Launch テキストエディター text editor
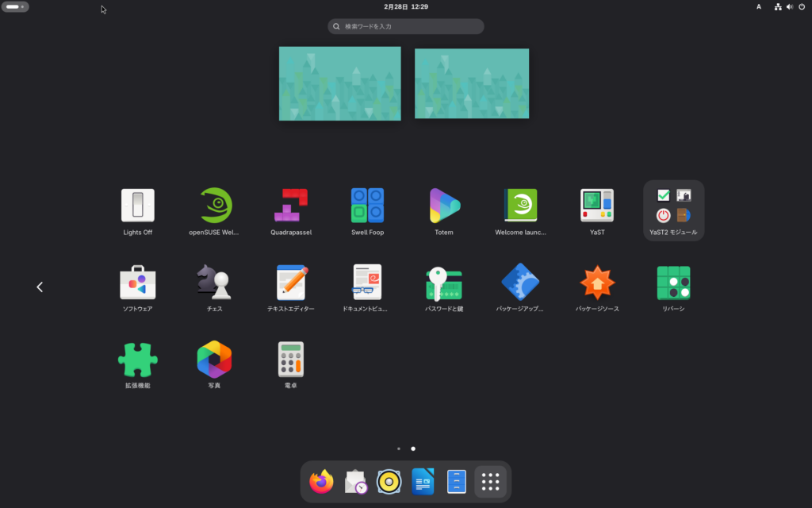Screen dimensions: 812x508 click(x=291, y=282)
